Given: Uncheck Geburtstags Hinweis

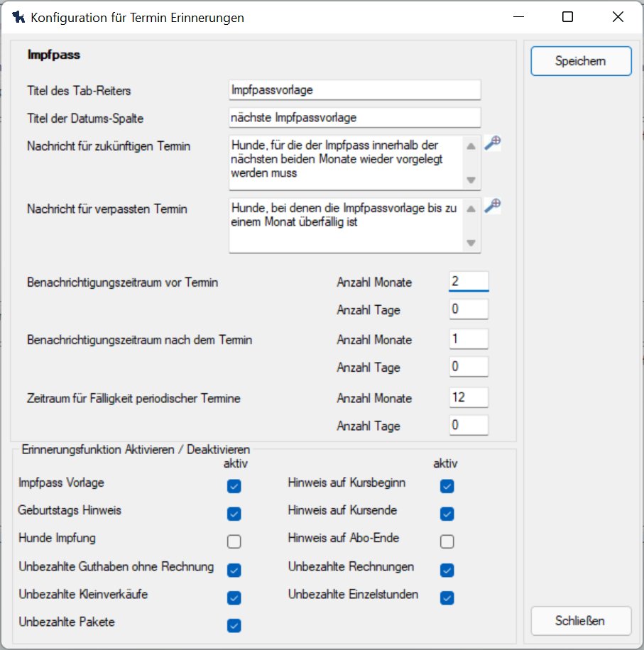Looking at the screenshot, I should [x=234, y=514].
